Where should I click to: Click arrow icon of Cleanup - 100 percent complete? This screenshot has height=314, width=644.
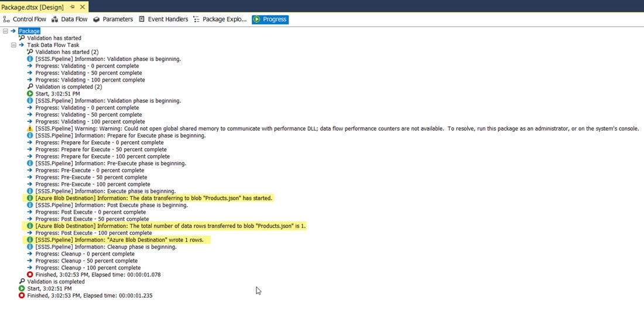[30, 268]
